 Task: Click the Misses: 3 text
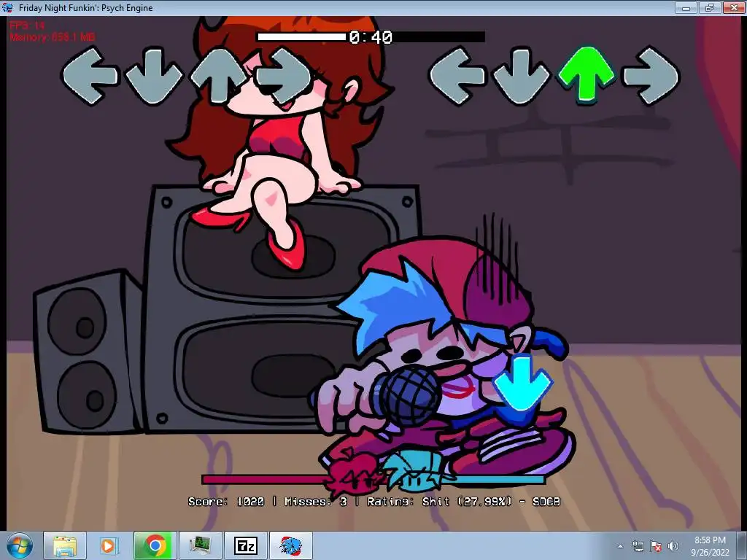pyautogui.click(x=316, y=502)
